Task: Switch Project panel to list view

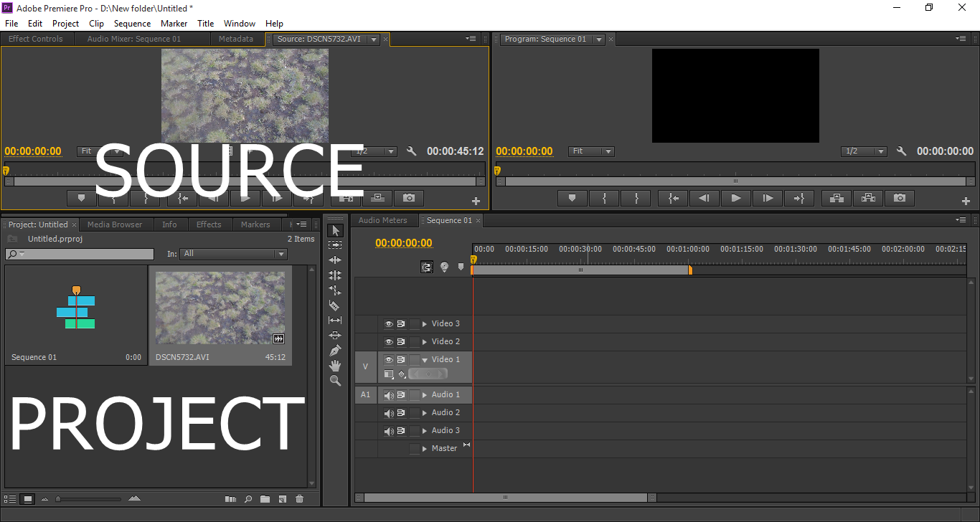Action: [x=10, y=499]
